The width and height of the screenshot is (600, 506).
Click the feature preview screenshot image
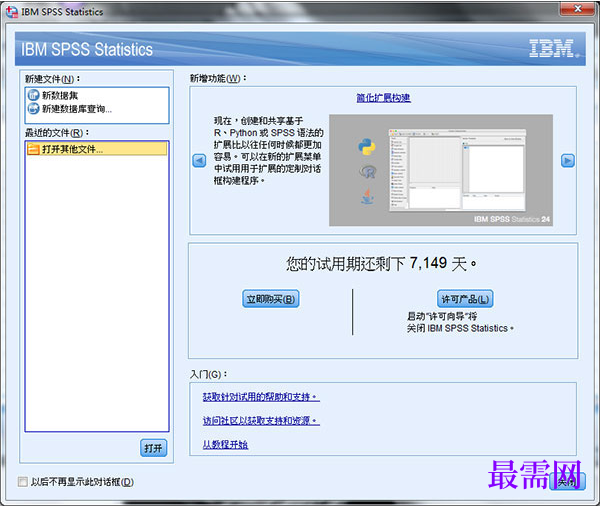pos(441,170)
